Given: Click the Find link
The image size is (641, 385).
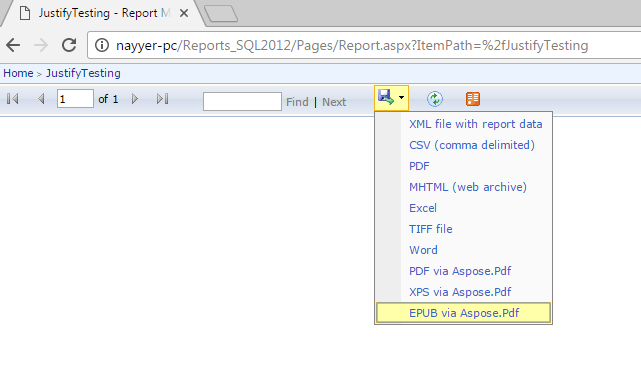Looking at the screenshot, I should click(x=297, y=102).
